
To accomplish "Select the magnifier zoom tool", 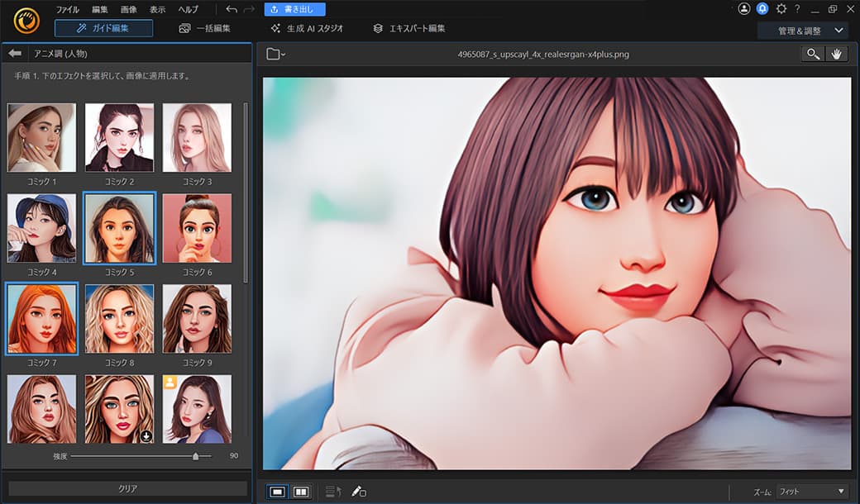I will point(812,53).
